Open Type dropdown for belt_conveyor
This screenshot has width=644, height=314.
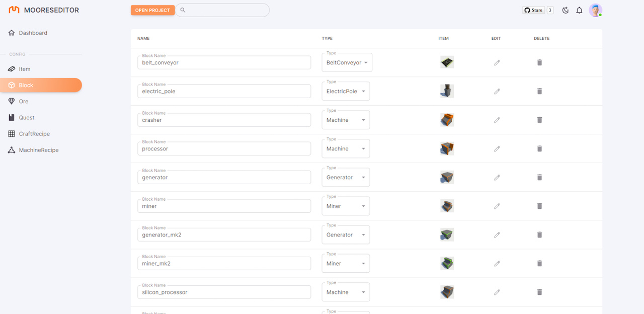point(347,63)
